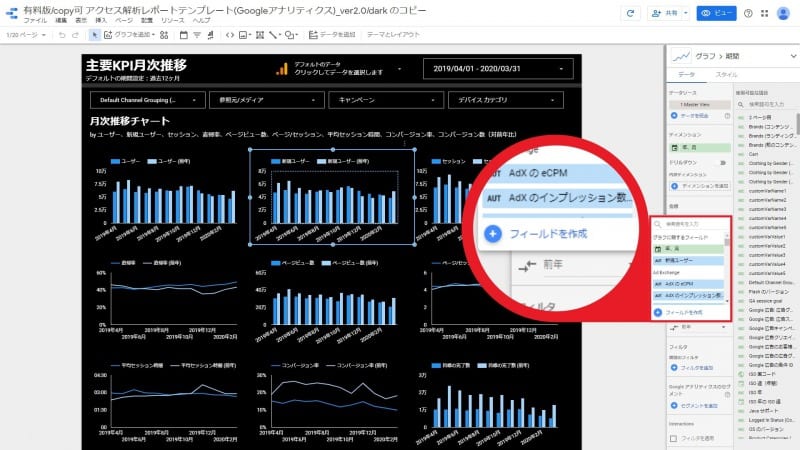Click the URL embed code icon

(x=230, y=35)
